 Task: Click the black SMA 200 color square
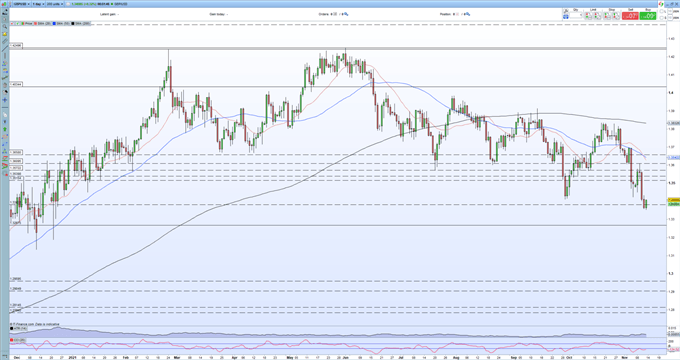coord(72,23)
